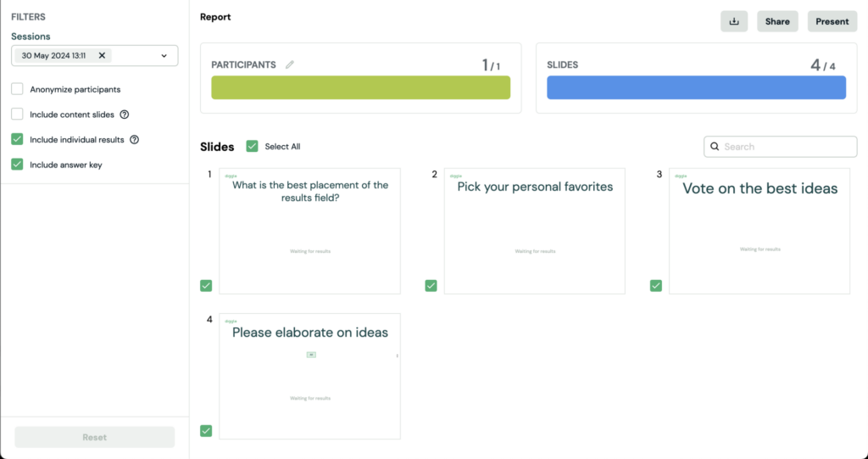
Task: Uncheck Include answer key
Action: (x=17, y=164)
